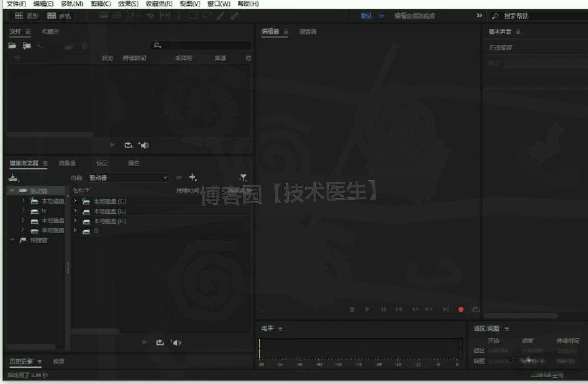Select the Marquee Selection tool
The width and height of the screenshot is (588, 384).
(193, 15)
